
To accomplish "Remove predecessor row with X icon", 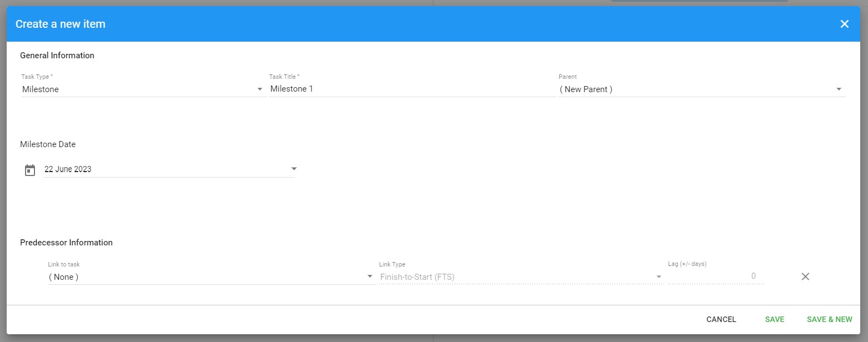I will tap(805, 276).
